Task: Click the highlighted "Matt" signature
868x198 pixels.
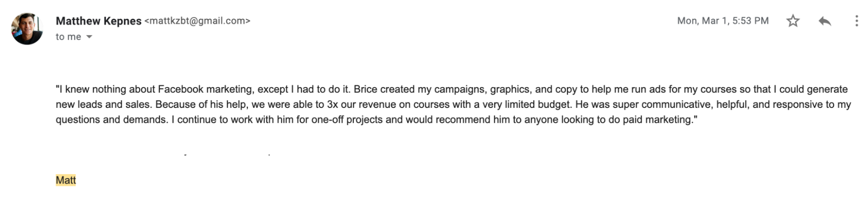Action: (x=66, y=180)
